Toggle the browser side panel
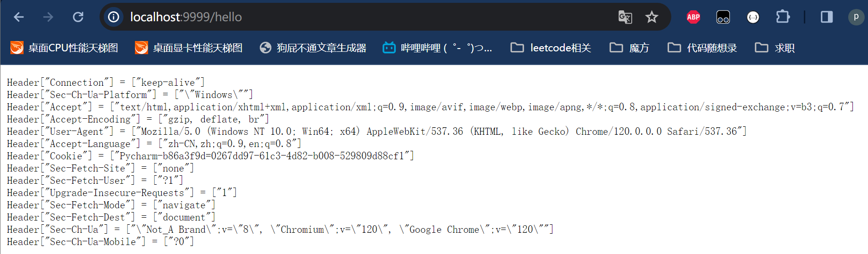This screenshot has height=254, width=868. point(826,17)
